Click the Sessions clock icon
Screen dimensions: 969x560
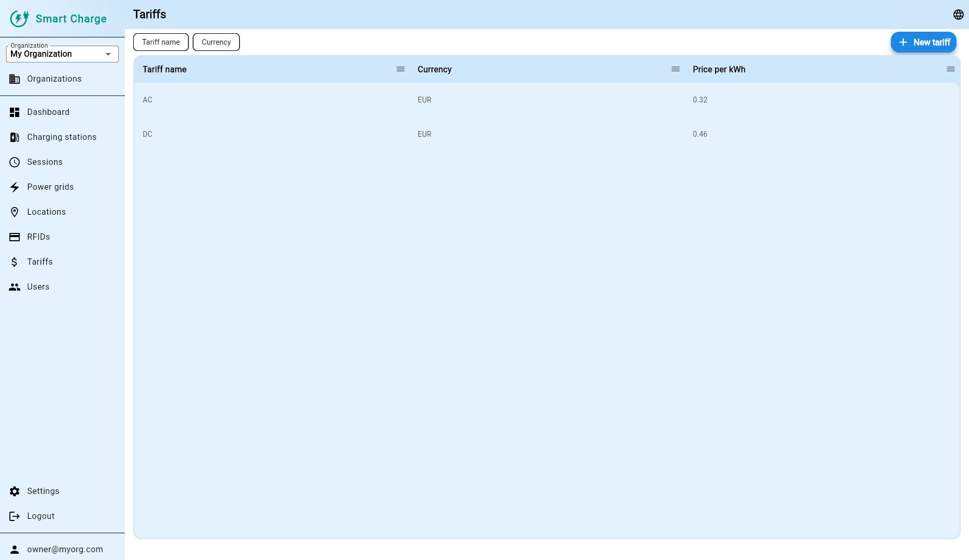pos(15,162)
